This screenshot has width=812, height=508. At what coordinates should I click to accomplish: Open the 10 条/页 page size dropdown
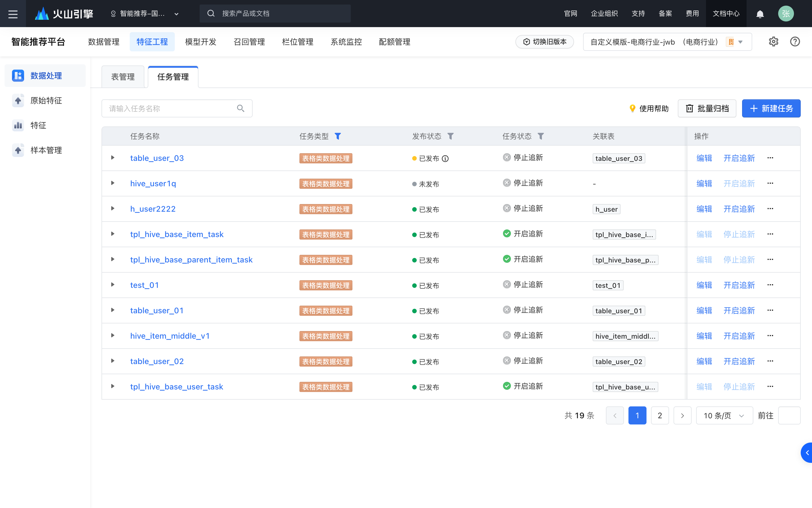point(724,416)
